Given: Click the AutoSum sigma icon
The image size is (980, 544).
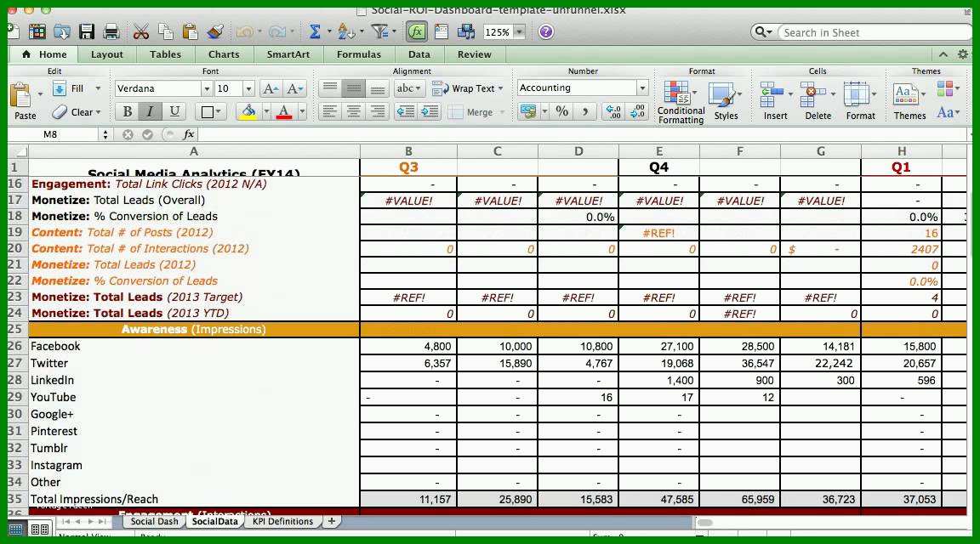Looking at the screenshot, I should (x=315, y=31).
